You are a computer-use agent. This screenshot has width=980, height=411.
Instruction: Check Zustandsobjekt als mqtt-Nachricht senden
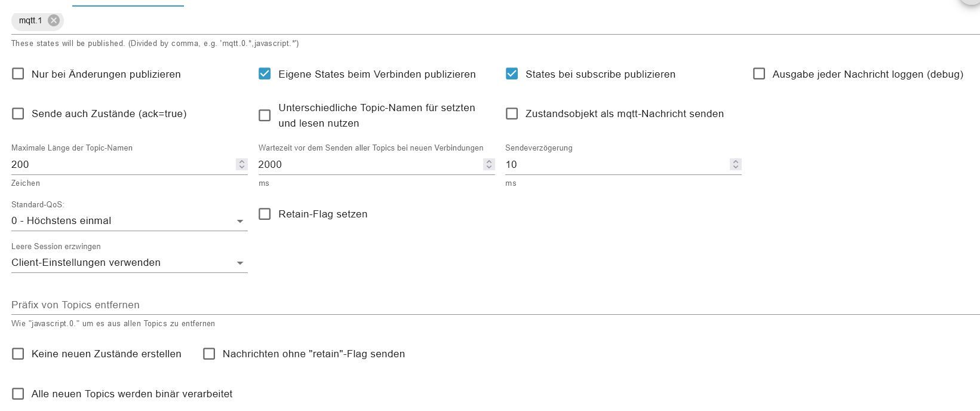512,114
